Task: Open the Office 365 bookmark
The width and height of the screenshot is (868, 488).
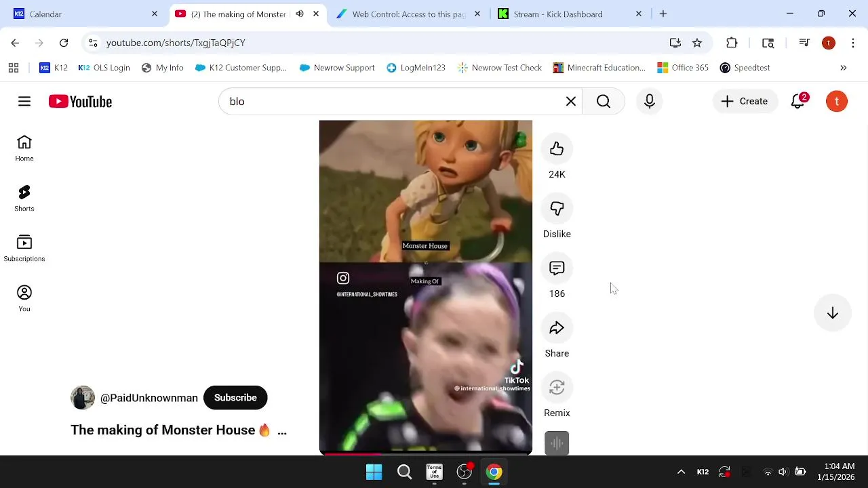Action: tap(683, 68)
